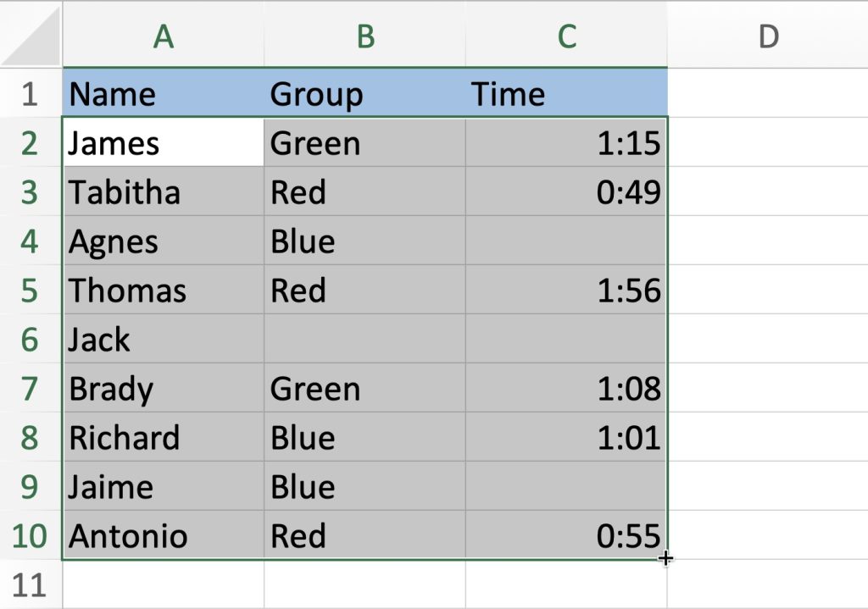The image size is (868, 609).
Task: Select the cell with time 1:56
Action: (566, 291)
